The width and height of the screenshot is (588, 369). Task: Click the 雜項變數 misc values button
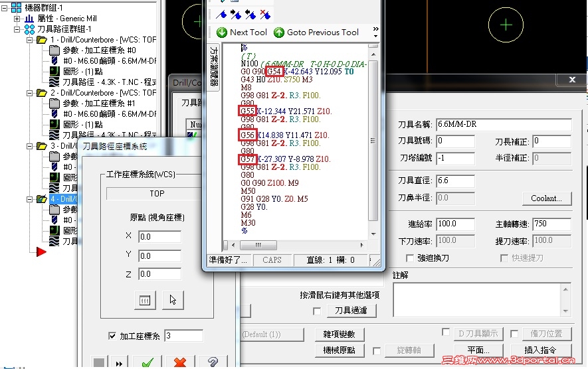pyautogui.click(x=339, y=334)
